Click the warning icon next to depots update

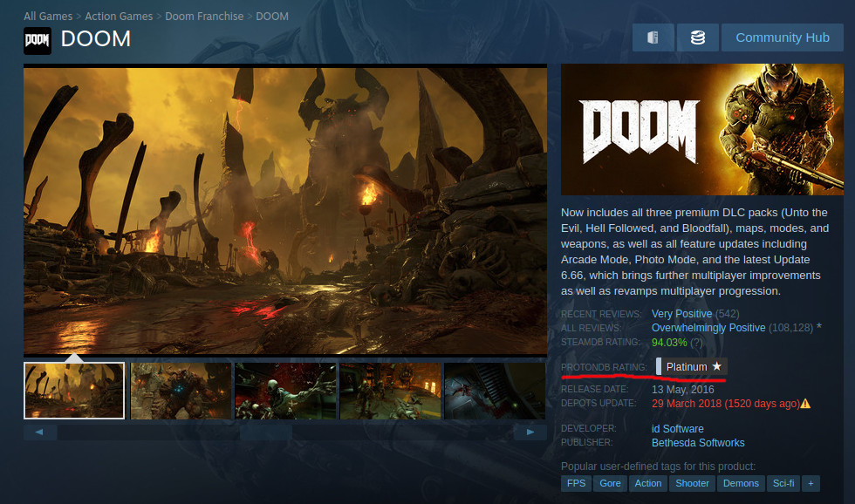pyautogui.click(x=805, y=404)
